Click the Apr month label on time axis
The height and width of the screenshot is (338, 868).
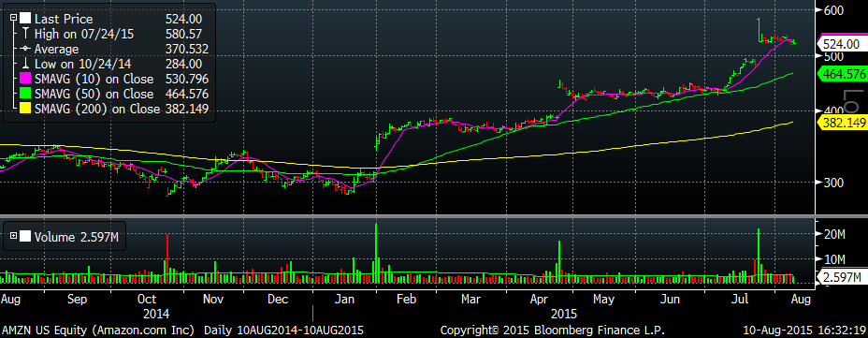[540, 300]
